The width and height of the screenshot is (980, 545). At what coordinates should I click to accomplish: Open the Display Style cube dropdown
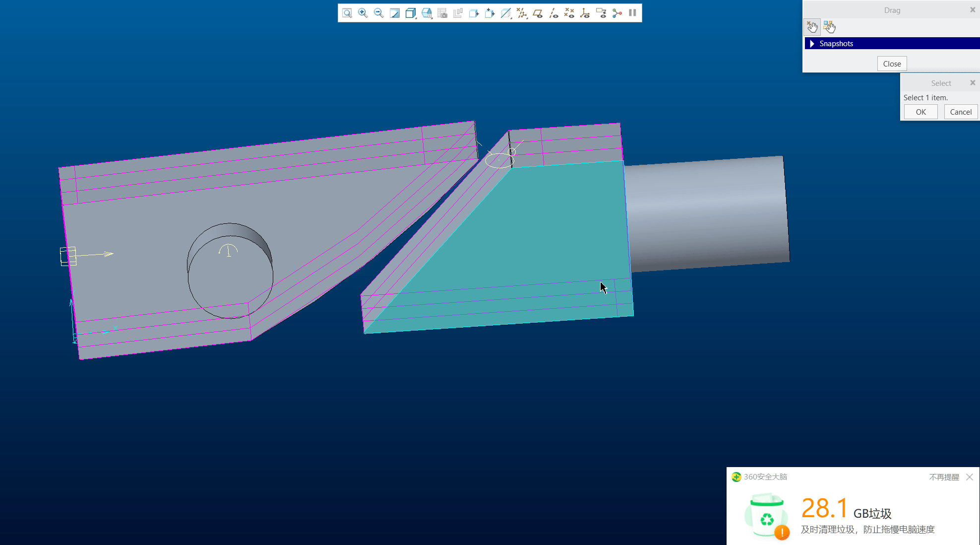click(411, 13)
